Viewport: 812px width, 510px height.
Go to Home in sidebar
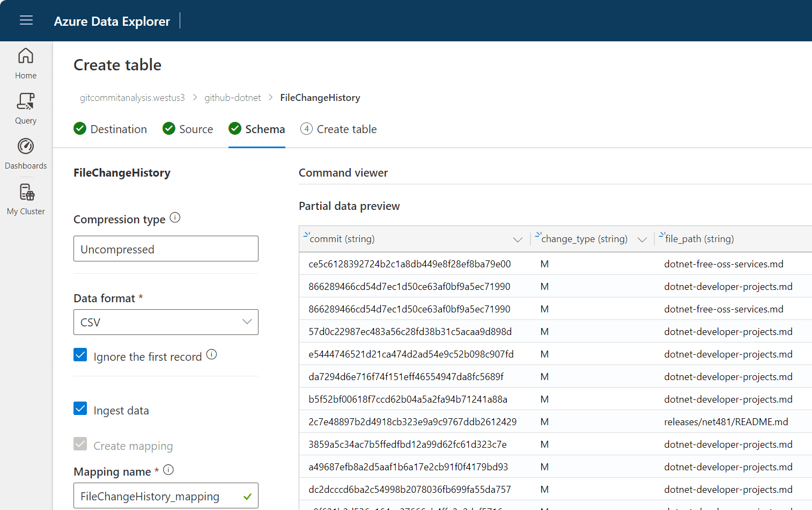click(26, 64)
